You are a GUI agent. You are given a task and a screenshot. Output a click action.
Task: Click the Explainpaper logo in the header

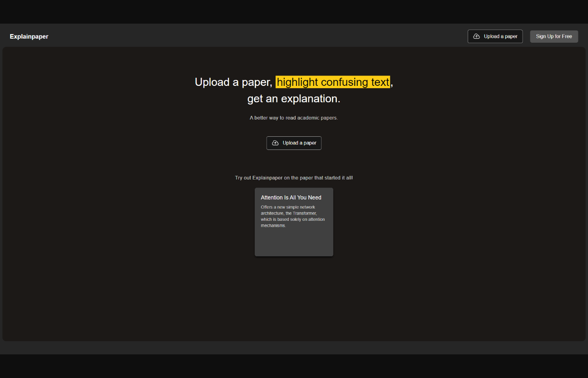(29, 36)
